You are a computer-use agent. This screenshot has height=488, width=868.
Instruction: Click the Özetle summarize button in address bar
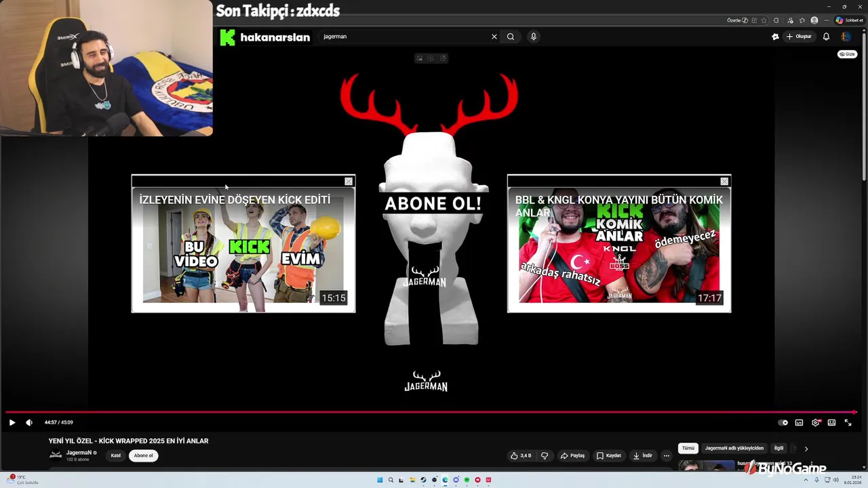click(738, 20)
